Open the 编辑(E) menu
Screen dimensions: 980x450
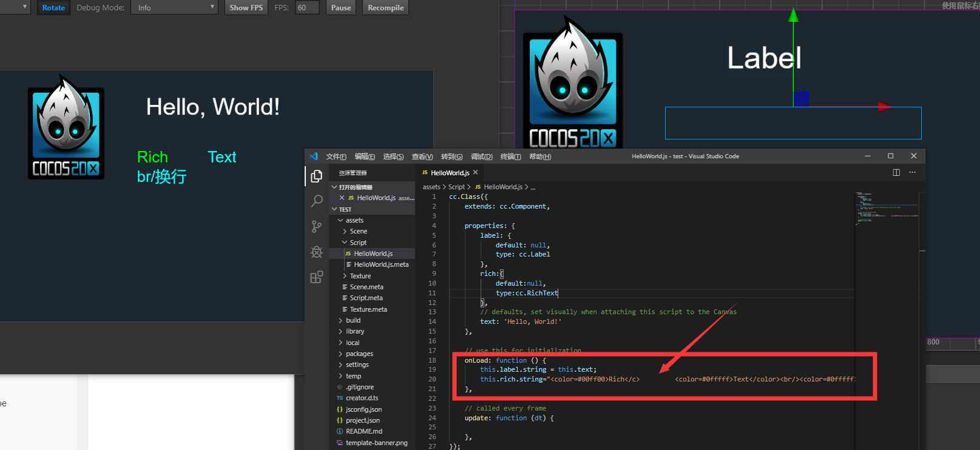point(365,156)
